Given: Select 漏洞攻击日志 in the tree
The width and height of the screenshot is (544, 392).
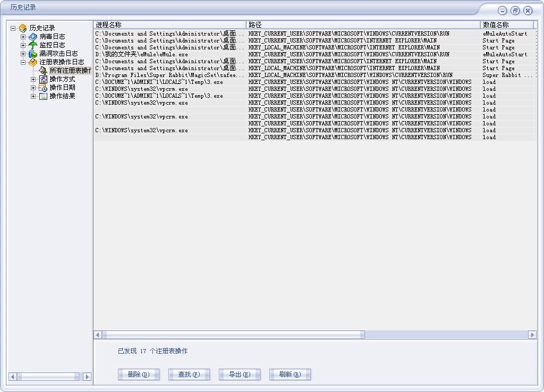Looking at the screenshot, I should (58, 54).
